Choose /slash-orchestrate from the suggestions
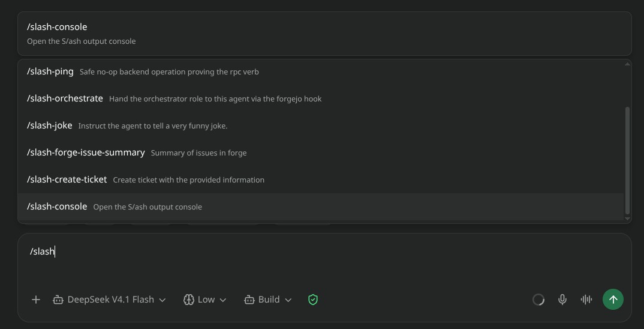 [321, 98]
